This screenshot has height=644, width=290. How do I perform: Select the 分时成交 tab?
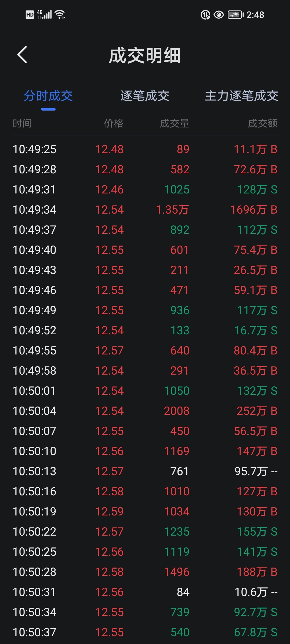pyautogui.click(x=48, y=96)
